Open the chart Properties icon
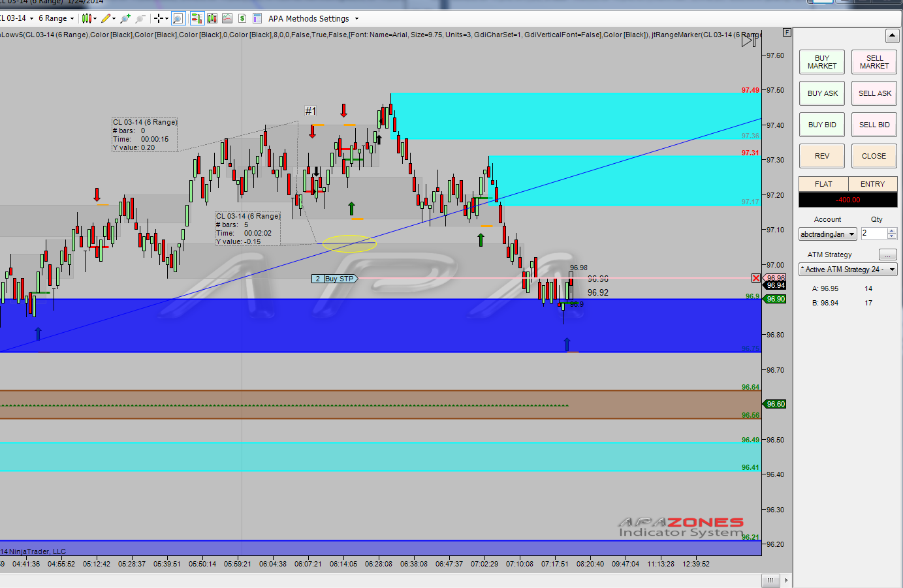Screen dimensions: 903x588 [x=257, y=18]
